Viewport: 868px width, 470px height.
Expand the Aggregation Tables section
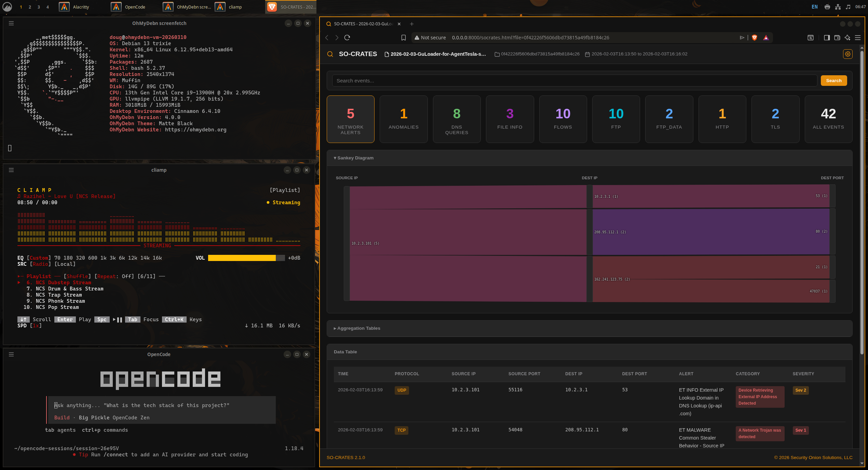[357, 328]
